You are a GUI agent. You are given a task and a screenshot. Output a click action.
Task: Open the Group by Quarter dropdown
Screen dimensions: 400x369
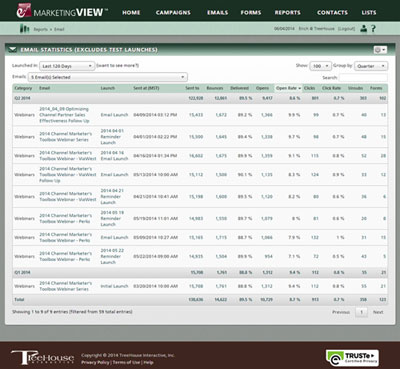click(371, 66)
